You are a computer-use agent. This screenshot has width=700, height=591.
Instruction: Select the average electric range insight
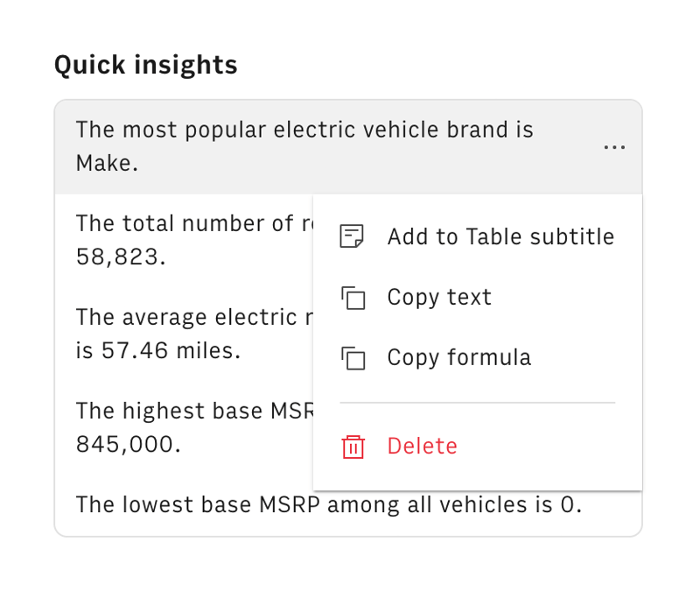[x=184, y=334]
